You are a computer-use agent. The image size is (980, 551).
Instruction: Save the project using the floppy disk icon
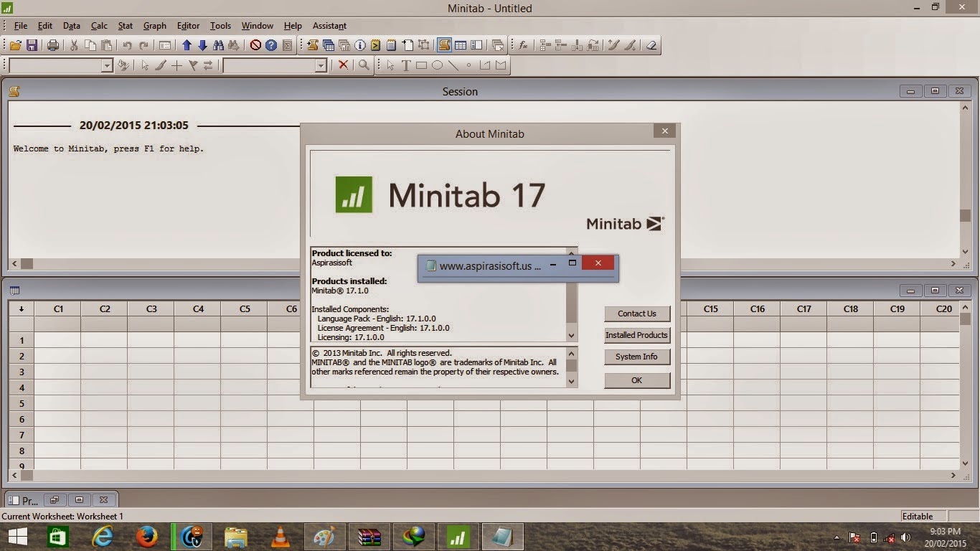click(x=32, y=45)
